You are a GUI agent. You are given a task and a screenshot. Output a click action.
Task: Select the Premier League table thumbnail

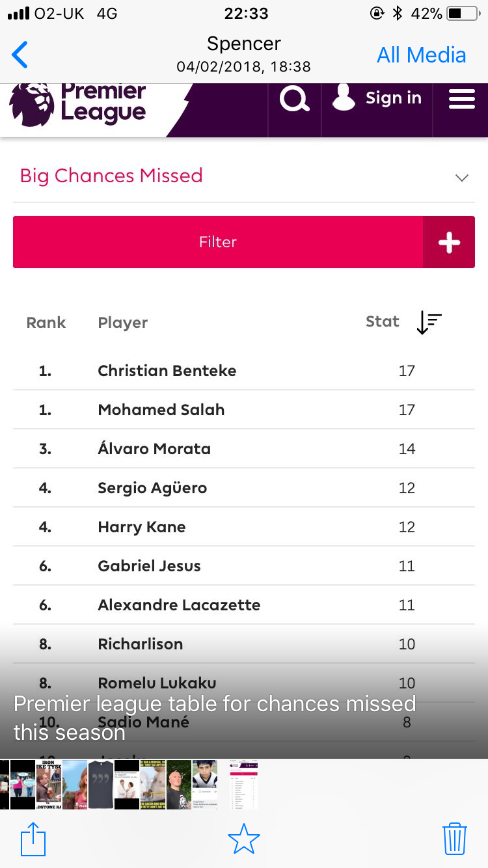245,784
